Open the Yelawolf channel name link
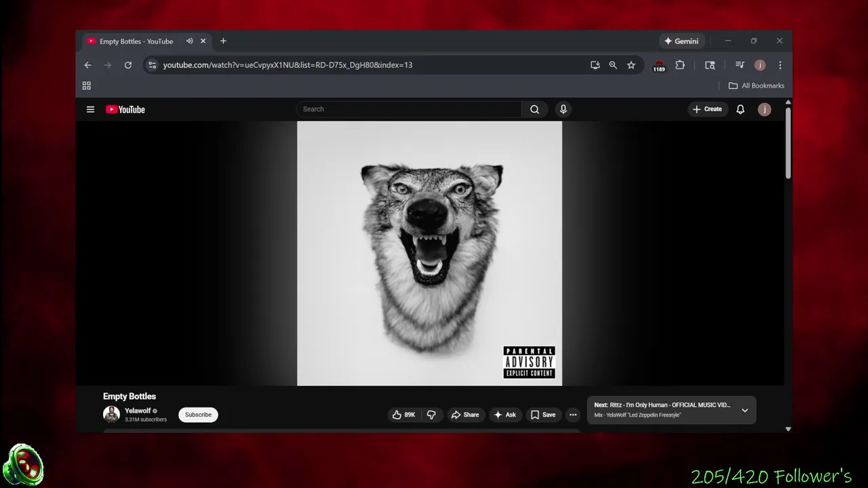This screenshot has width=868, height=488. tap(138, 411)
